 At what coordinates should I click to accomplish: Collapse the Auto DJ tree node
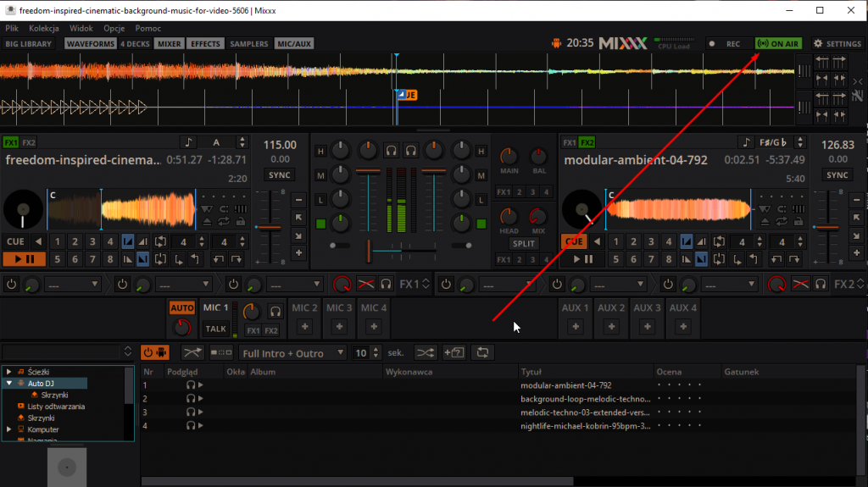pyautogui.click(x=8, y=383)
